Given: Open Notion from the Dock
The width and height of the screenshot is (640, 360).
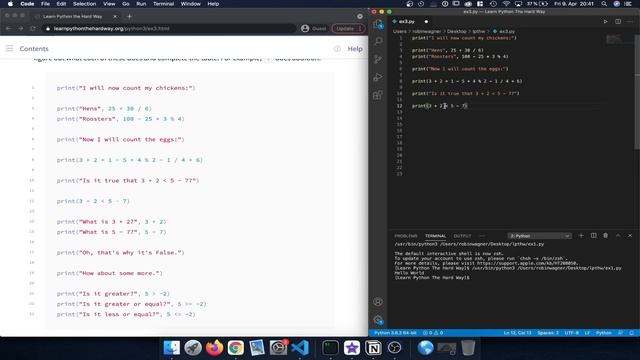Looking at the screenshot, I should pyautogui.click(x=373, y=348).
